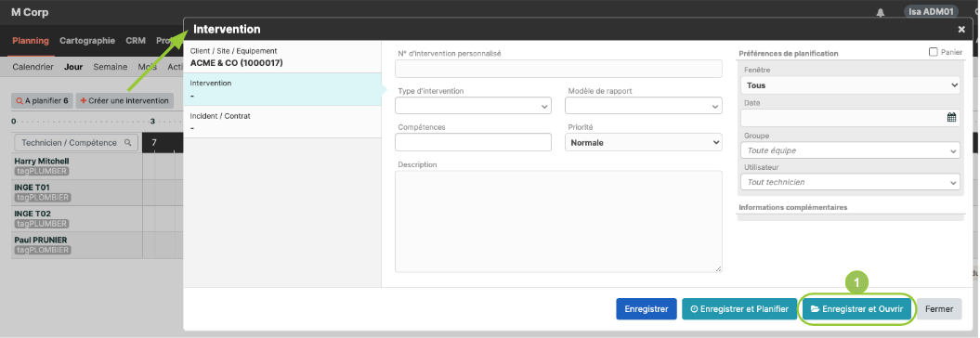
Task: Select the Intervention section in sidebar
Action: coord(282,89)
